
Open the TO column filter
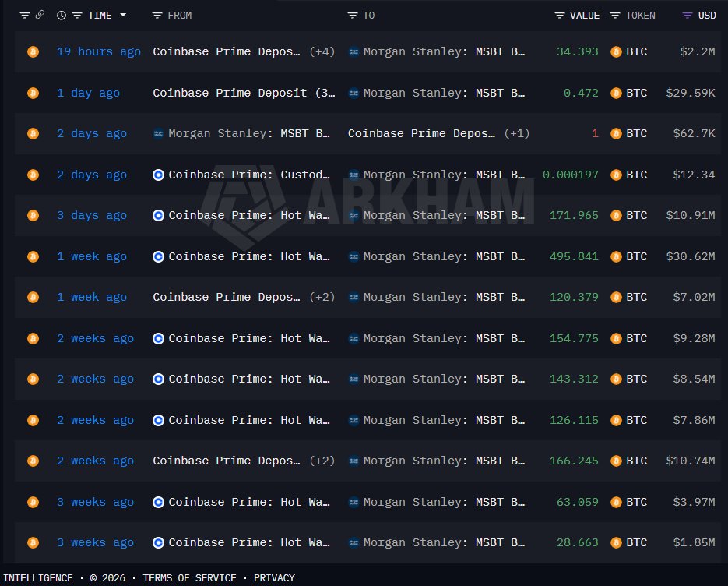click(x=353, y=16)
